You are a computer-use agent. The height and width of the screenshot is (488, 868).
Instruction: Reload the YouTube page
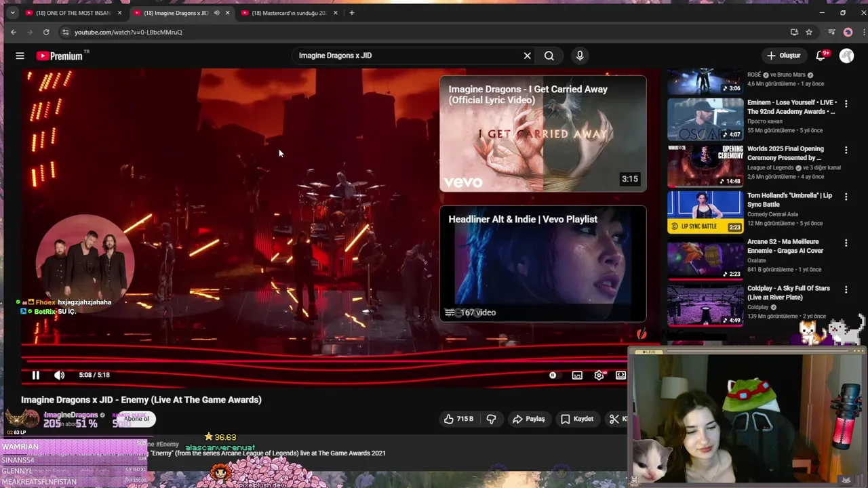[x=46, y=32]
